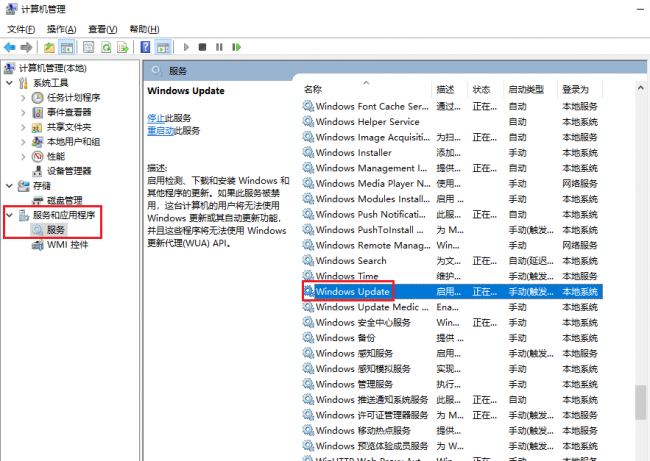This screenshot has width=650, height=461.
Task: Click the Forward arrow toolbar icon
Action: [x=26, y=47]
